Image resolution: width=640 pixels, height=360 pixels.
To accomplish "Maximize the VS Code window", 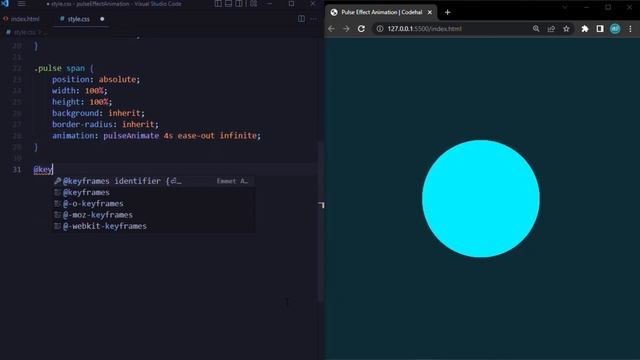I will point(291,4).
